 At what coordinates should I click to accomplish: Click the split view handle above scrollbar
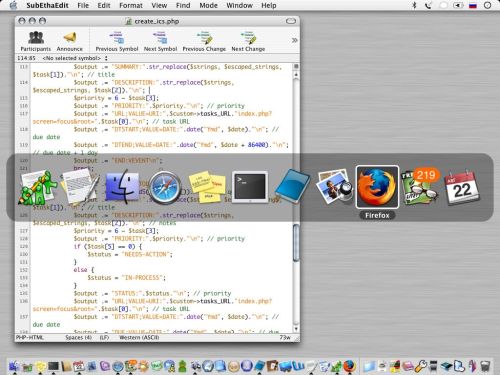296,66
